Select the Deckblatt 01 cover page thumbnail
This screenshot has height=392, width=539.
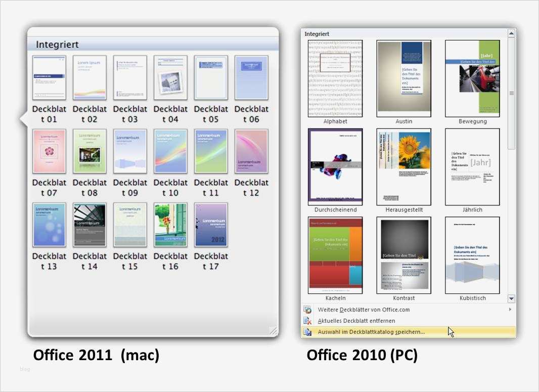[49, 78]
